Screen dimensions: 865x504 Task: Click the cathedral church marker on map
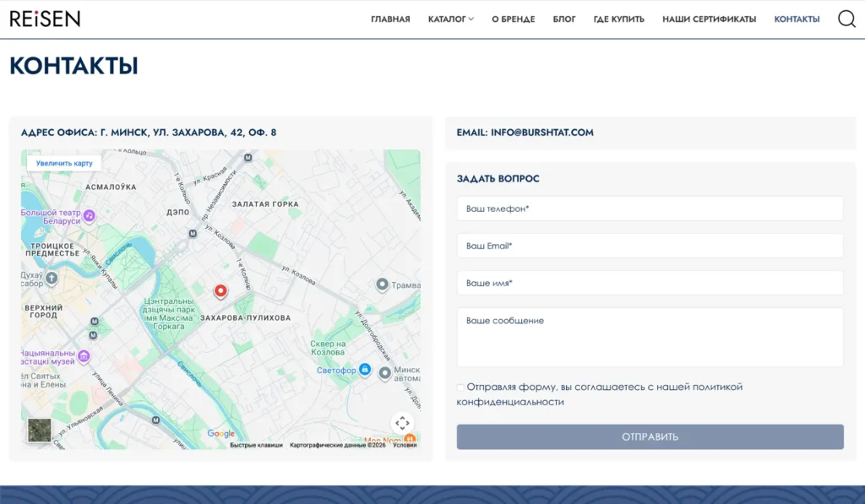click(x=52, y=278)
